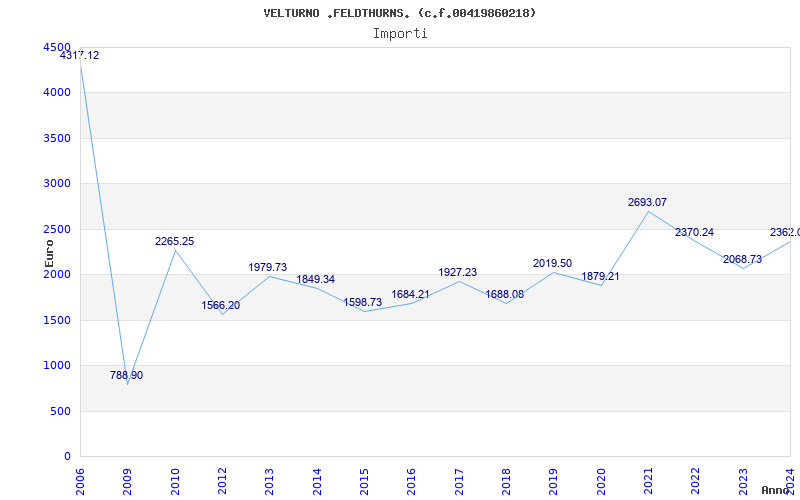
Task: Click y-axis tick label 2500
Action: pos(57,229)
